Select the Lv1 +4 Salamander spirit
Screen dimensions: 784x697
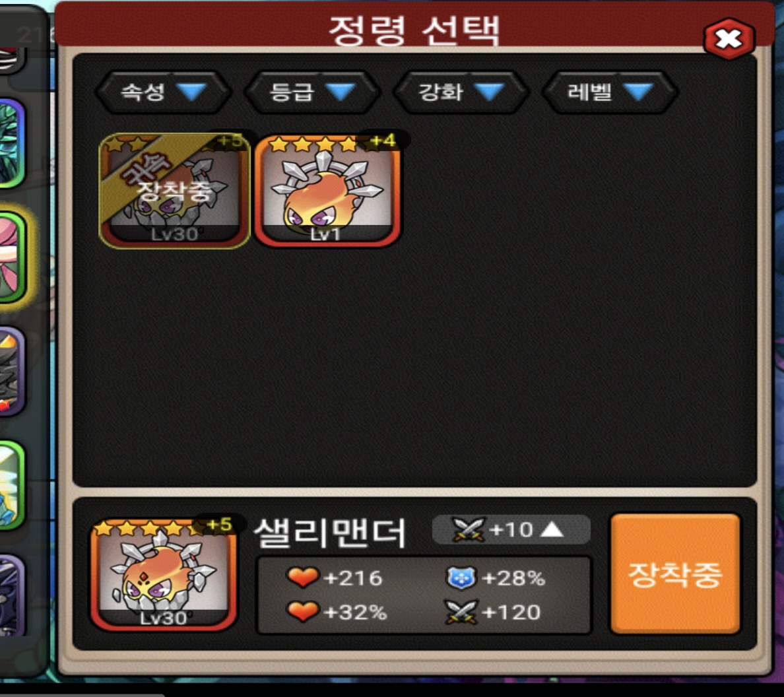pos(327,191)
